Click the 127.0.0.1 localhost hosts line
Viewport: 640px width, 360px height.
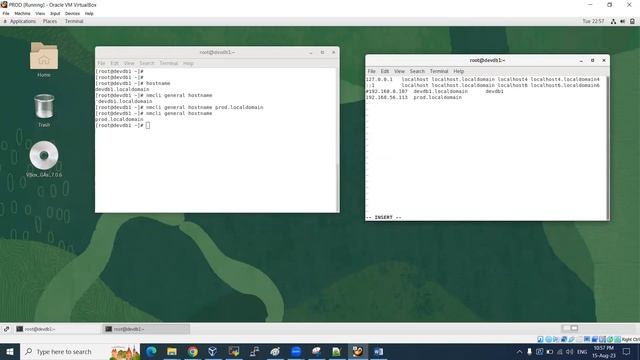pos(483,79)
